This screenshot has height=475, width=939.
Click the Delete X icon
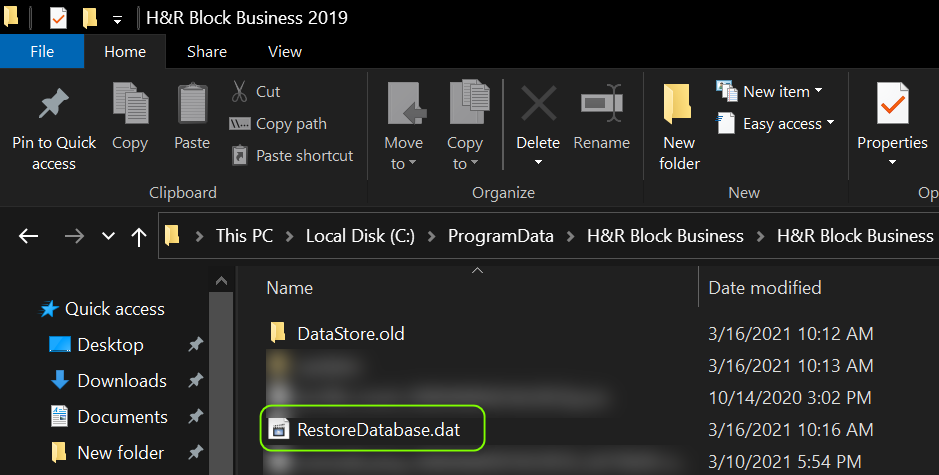[538, 104]
